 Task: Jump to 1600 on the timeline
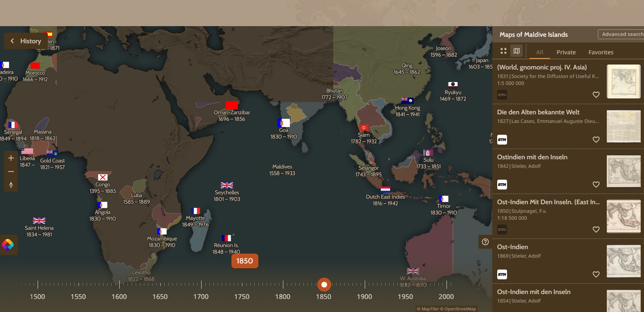coord(119,296)
